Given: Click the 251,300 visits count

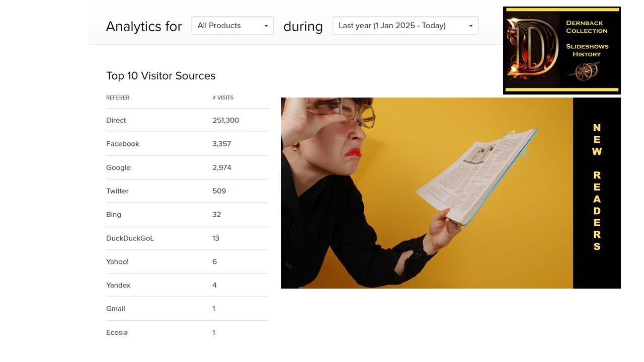Looking at the screenshot, I should pos(226,120).
